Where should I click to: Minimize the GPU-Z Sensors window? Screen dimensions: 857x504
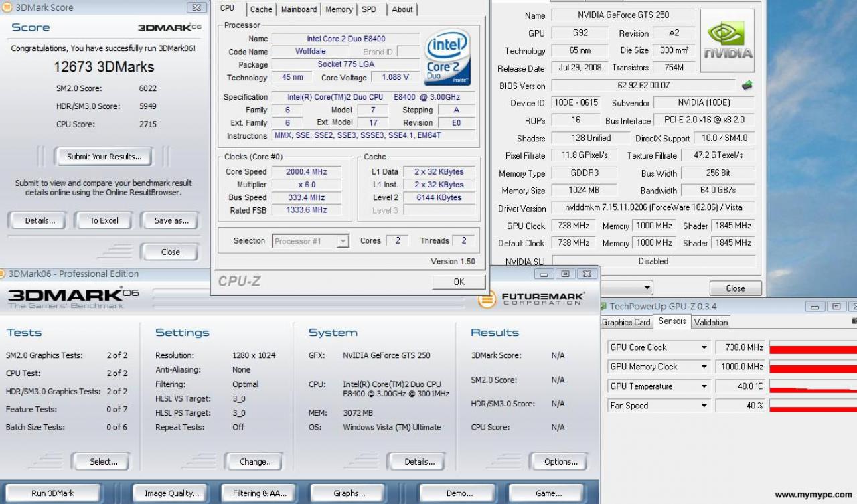click(815, 306)
